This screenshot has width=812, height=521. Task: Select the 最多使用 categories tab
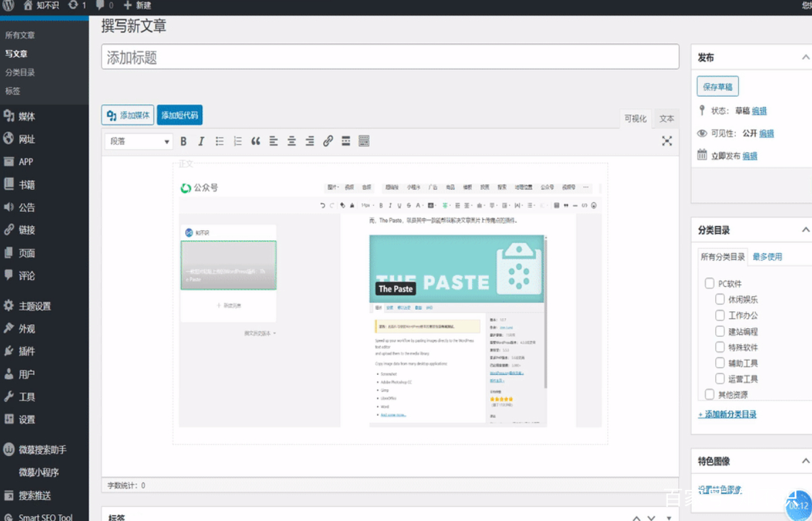[767, 256]
